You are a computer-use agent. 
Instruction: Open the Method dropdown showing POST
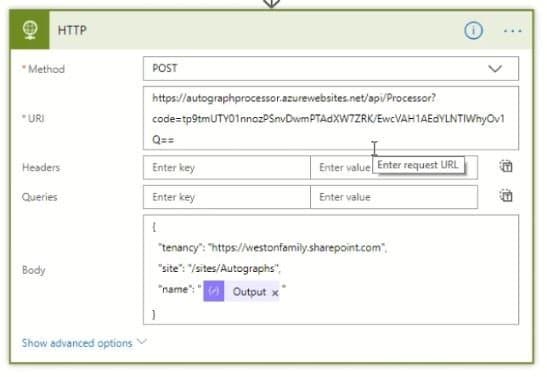point(331,69)
